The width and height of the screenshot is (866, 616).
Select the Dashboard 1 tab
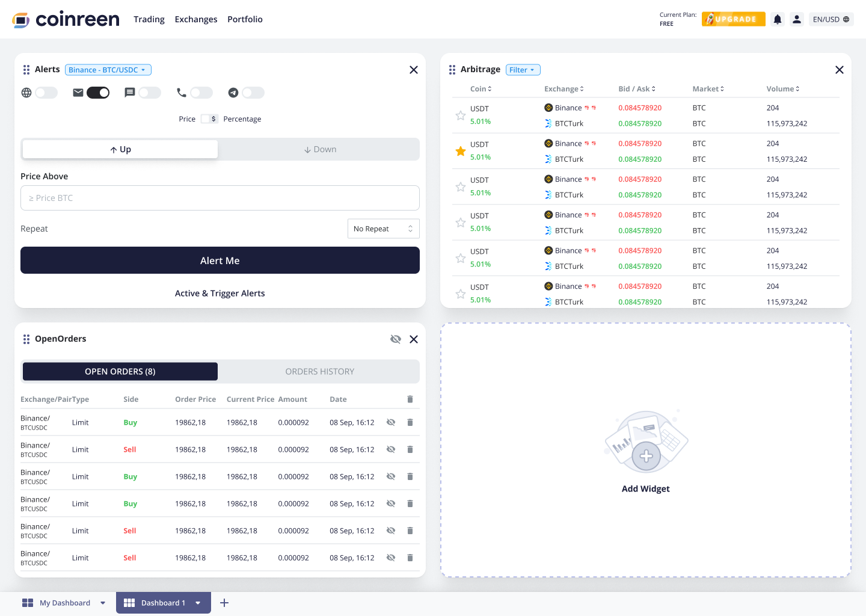[164, 603]
